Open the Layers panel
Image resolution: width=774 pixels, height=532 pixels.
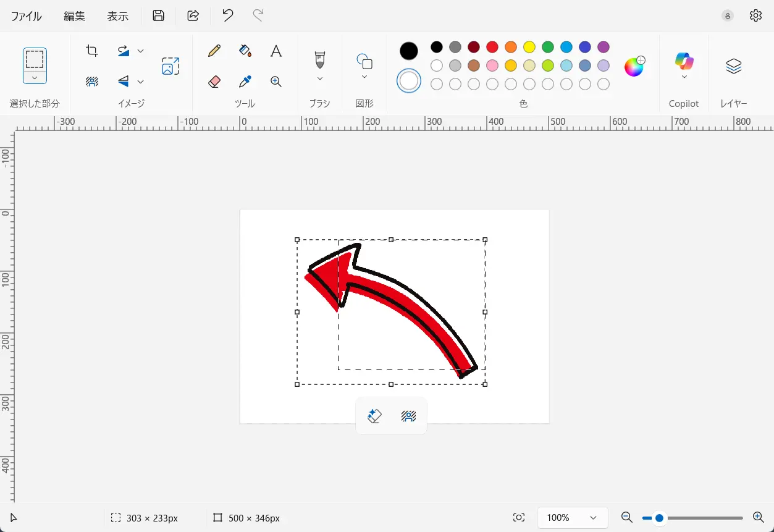(x=733, y=66)
